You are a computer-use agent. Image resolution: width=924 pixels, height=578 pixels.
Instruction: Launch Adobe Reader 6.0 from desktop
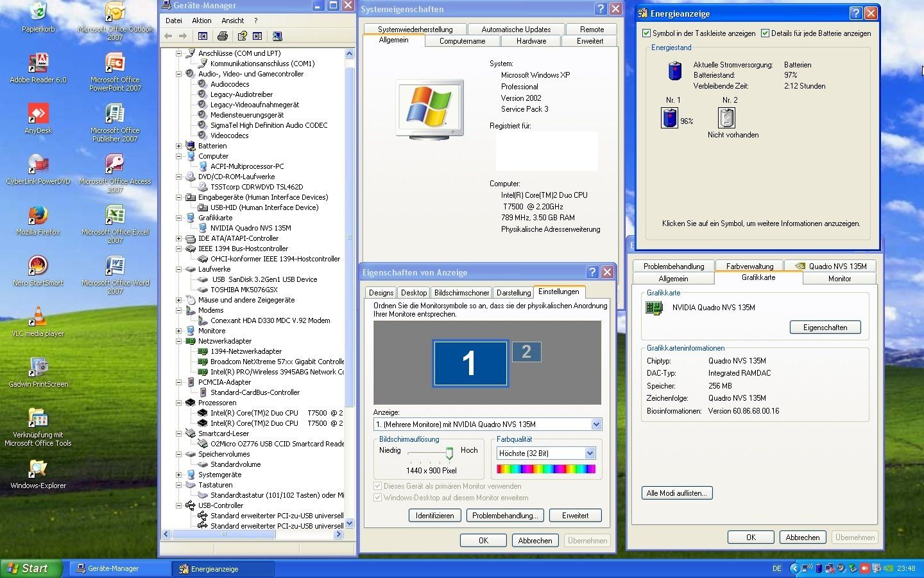[38, 67]
